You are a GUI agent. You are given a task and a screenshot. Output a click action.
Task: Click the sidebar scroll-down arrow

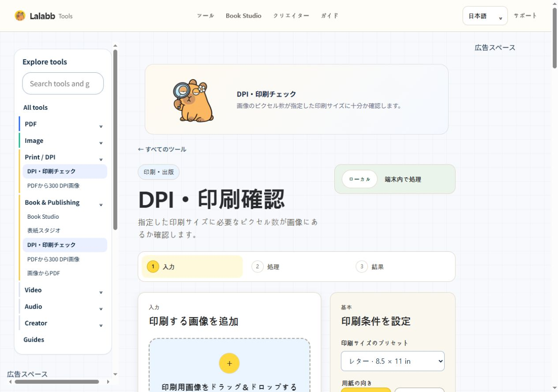(x=115, y=374)
